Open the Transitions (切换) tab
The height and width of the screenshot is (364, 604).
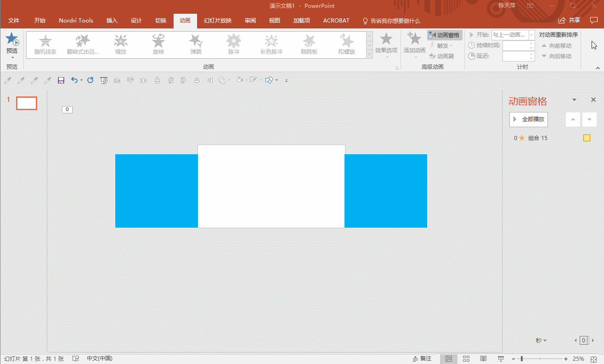[x=161, y=21]
